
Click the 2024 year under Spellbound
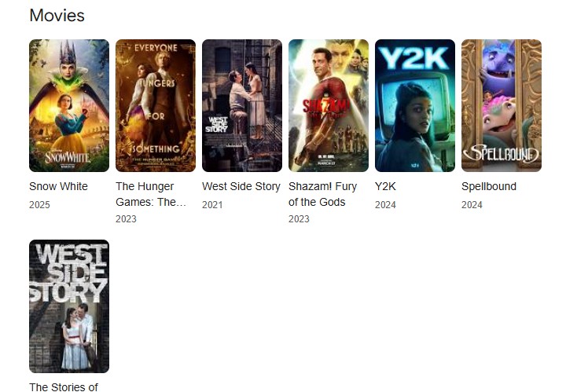click(x=472, y=205)
